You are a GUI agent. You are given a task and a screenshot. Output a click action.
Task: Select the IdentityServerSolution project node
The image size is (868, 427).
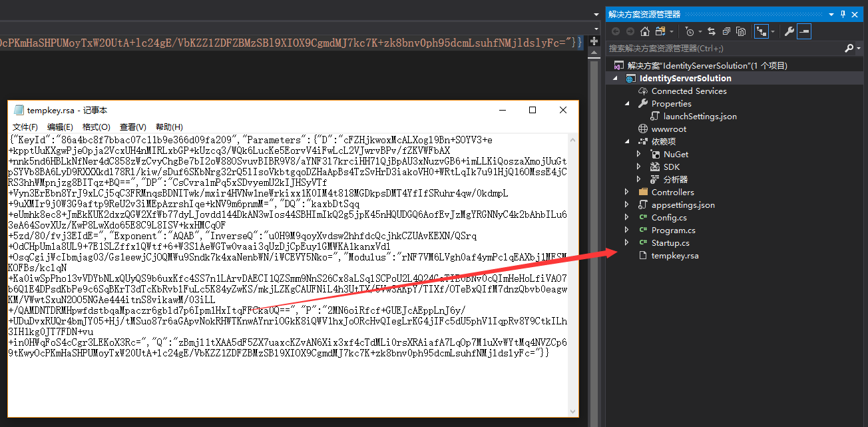pos(686,78)
